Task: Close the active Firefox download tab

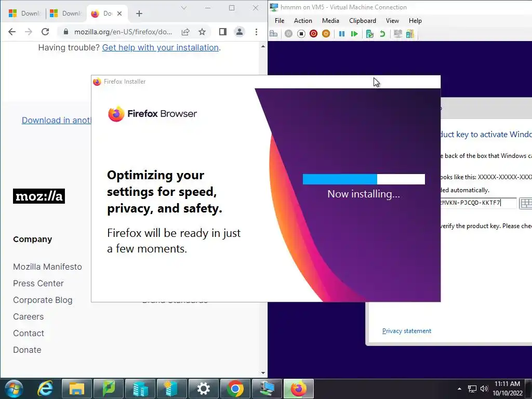Action: click(119, 14)
